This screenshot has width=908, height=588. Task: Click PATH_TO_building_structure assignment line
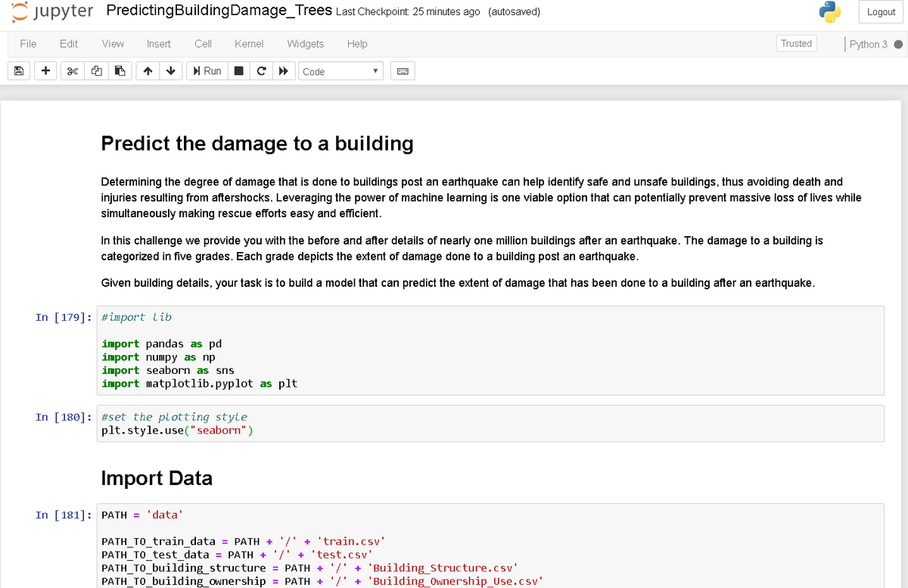tap(309, 568)
